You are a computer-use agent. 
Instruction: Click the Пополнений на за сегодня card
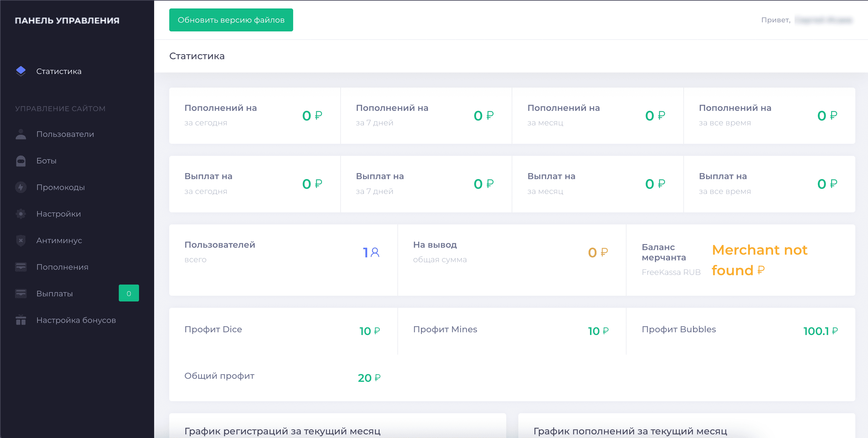pos(255,115)
